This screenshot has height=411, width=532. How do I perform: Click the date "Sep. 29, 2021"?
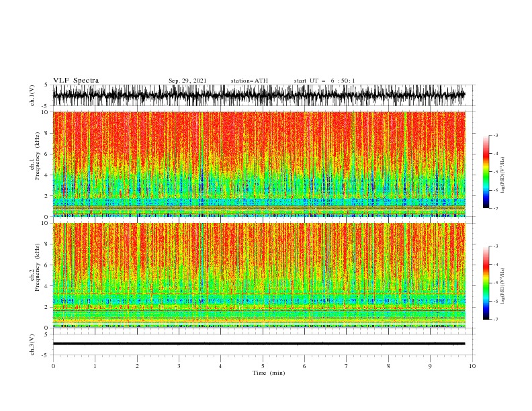click(187, 81)
